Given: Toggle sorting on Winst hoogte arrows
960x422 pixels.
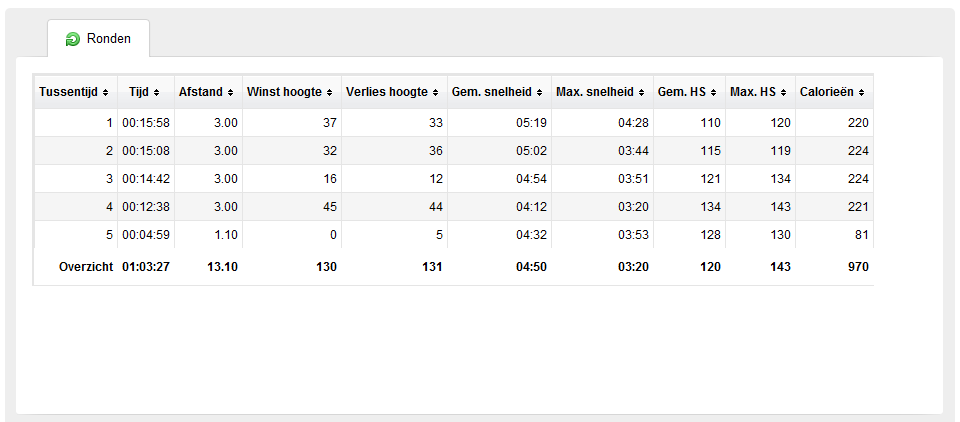Looking at the screenshot, I should (330, 92).
